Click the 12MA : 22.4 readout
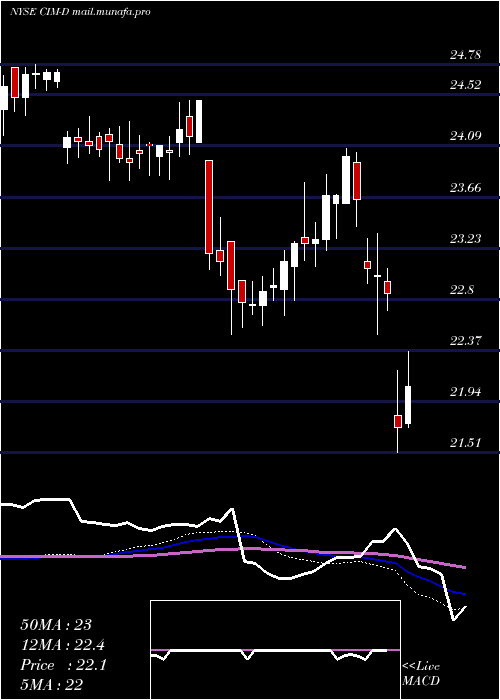The width and height of the screenshot is (500, 700). [x=63, y=645]
